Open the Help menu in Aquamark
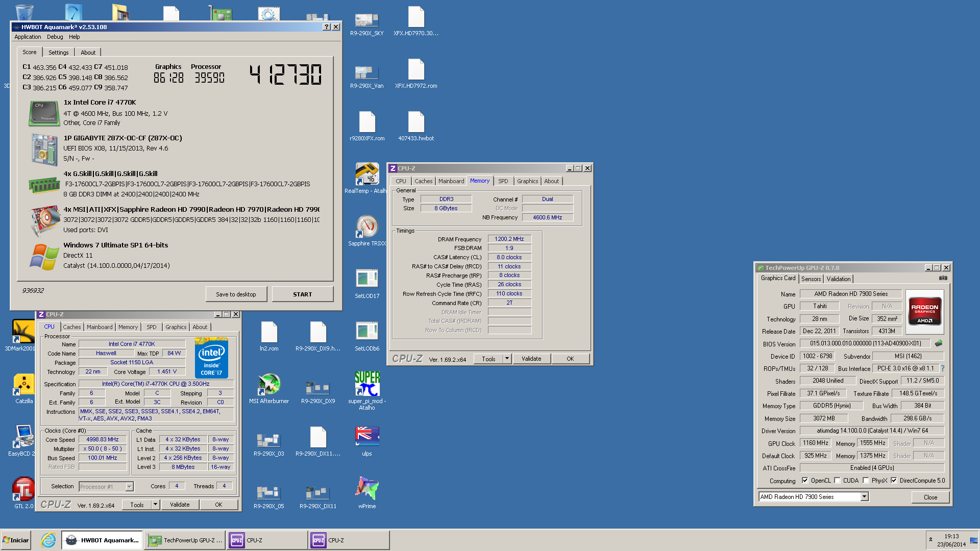 pos(75,37)
